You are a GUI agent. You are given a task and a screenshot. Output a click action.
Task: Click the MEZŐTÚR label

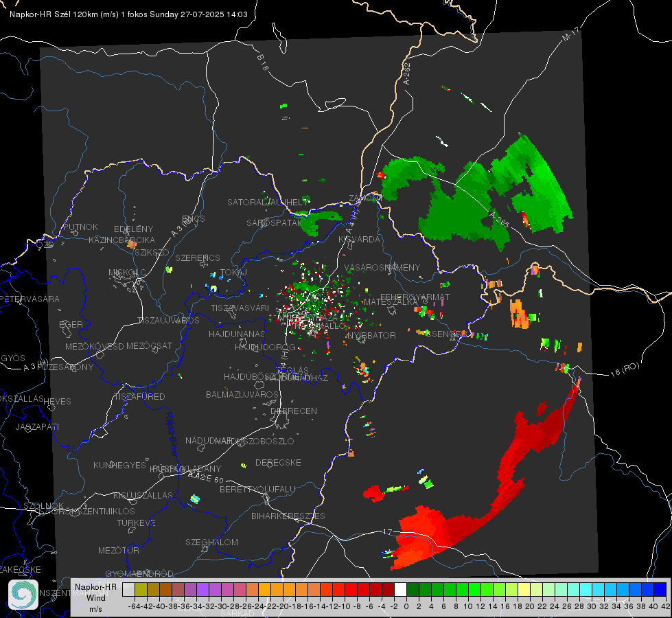(x=119, y=550)
